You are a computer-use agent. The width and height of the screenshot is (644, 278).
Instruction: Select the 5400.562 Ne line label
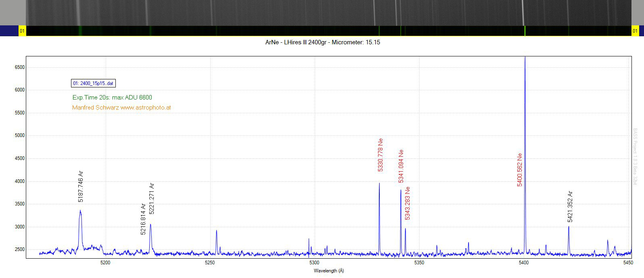click(520, 170)
